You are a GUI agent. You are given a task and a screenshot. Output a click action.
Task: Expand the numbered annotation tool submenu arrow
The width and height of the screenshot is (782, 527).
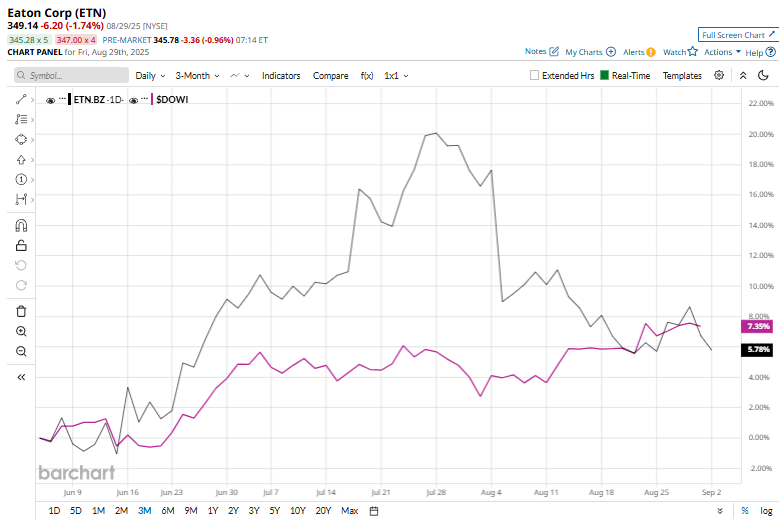tap(32, 179)
